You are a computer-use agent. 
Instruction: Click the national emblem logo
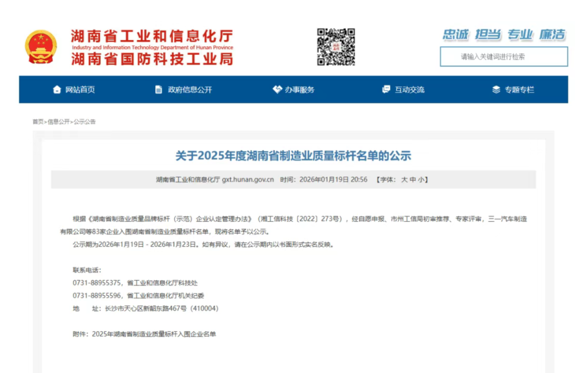point(41,46)
